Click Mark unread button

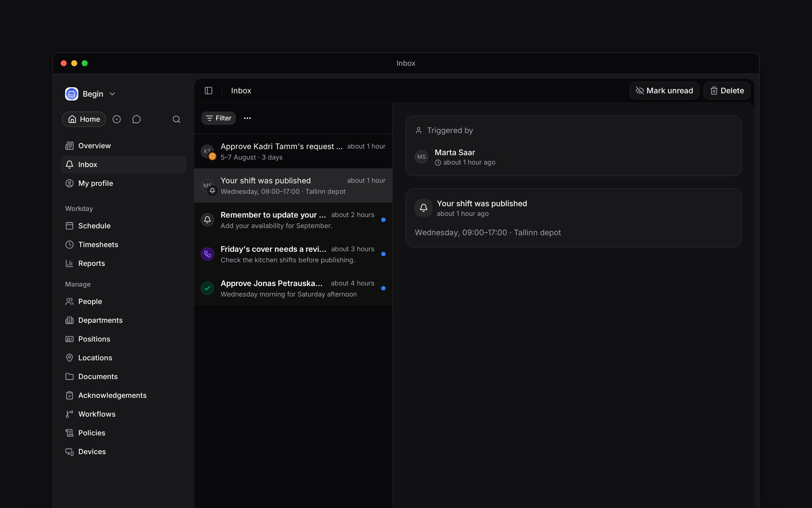664,91
